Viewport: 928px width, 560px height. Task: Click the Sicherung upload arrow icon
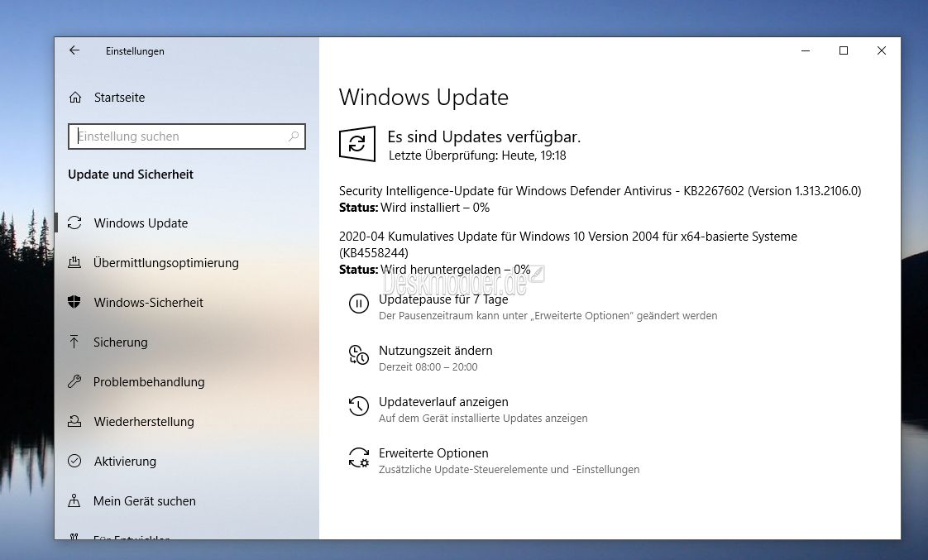[74, 342]
